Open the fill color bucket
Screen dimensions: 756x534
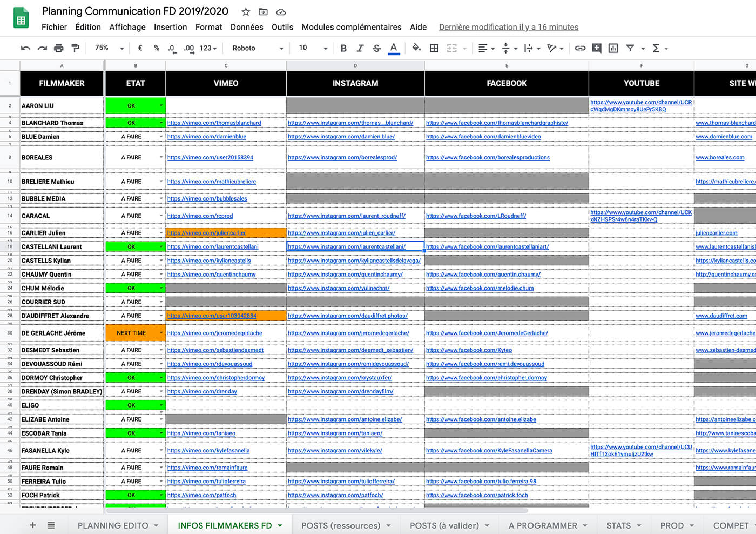point(416,48)
